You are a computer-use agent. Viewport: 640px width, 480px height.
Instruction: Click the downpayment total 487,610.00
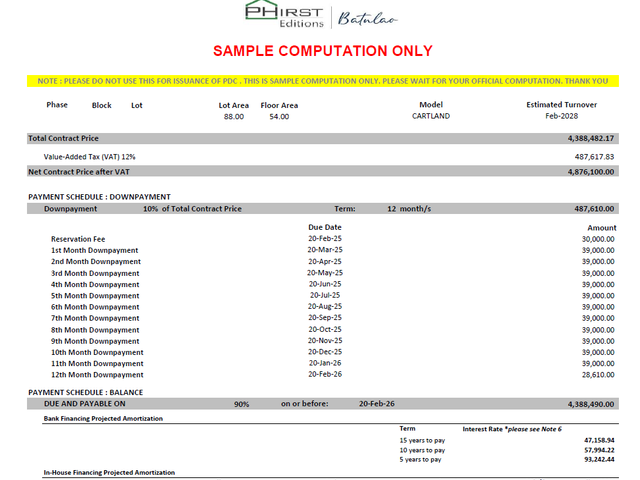click(x=594, y=209)
